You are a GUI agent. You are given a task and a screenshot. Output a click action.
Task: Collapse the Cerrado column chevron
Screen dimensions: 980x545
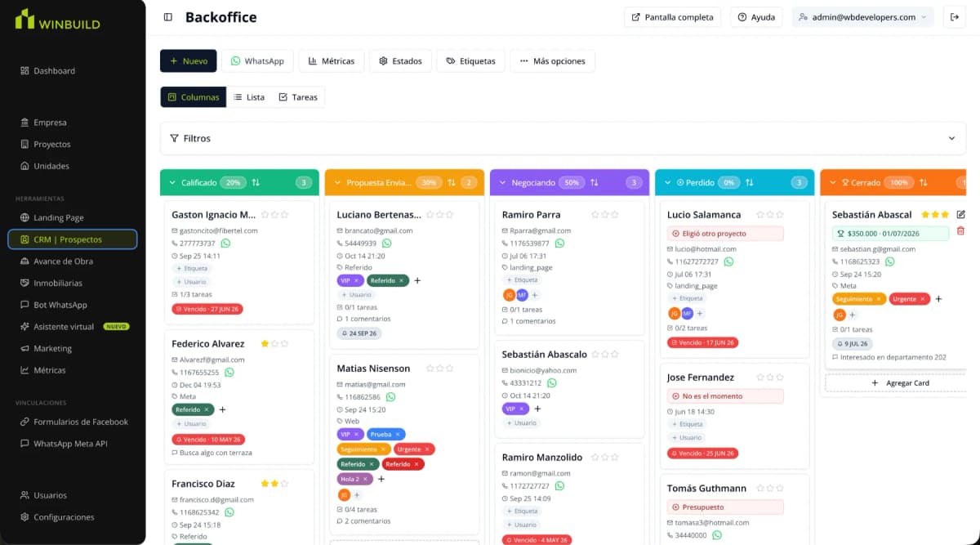click(x=832, y=182)
